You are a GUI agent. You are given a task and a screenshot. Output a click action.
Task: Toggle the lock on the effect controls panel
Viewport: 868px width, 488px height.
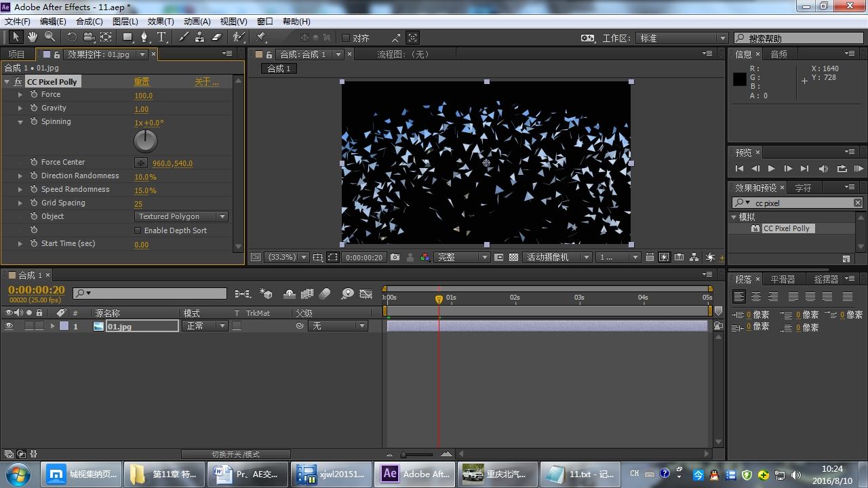57,54
